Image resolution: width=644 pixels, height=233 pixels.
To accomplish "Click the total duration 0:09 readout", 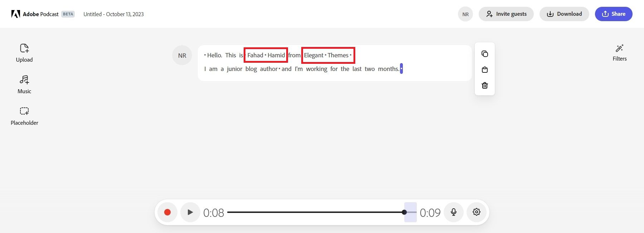I will (x=430, y=213).
